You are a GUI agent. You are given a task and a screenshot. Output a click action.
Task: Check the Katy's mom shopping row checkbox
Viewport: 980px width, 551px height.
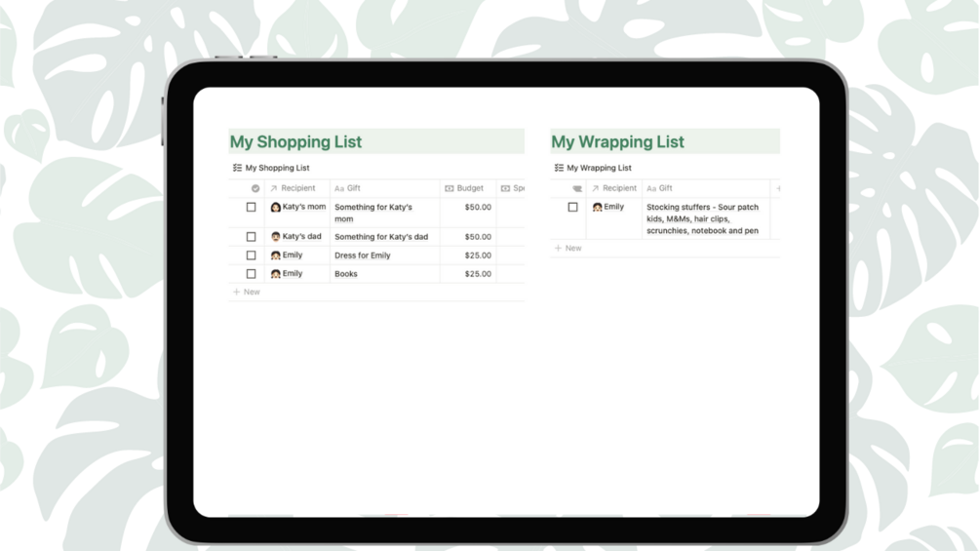pyautogui.click(x=251, y=207)
